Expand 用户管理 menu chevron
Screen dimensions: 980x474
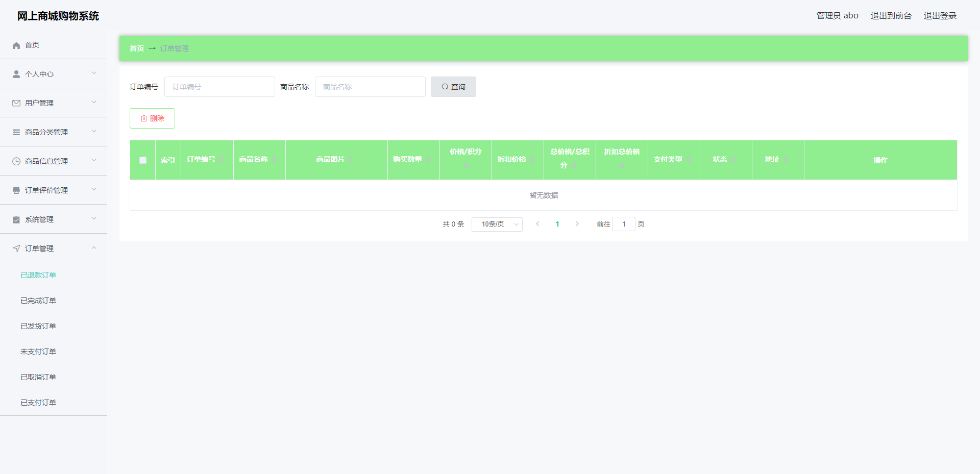click(94, 103)
